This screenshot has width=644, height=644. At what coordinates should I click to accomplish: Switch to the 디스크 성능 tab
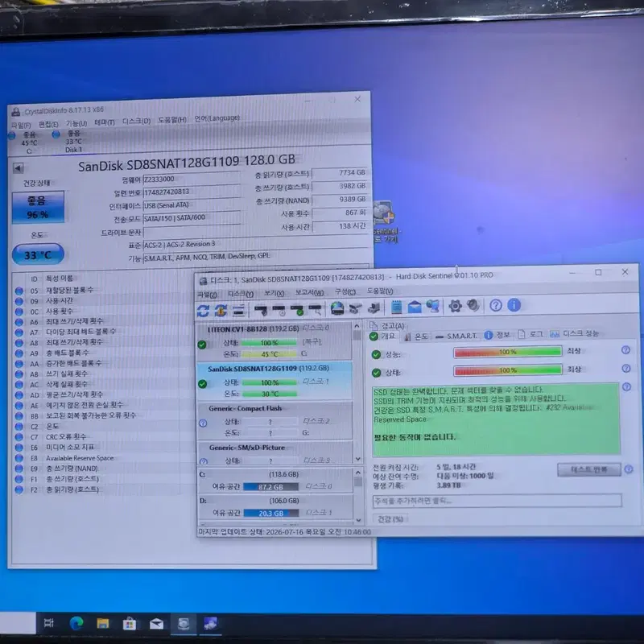tap(574, 333)
